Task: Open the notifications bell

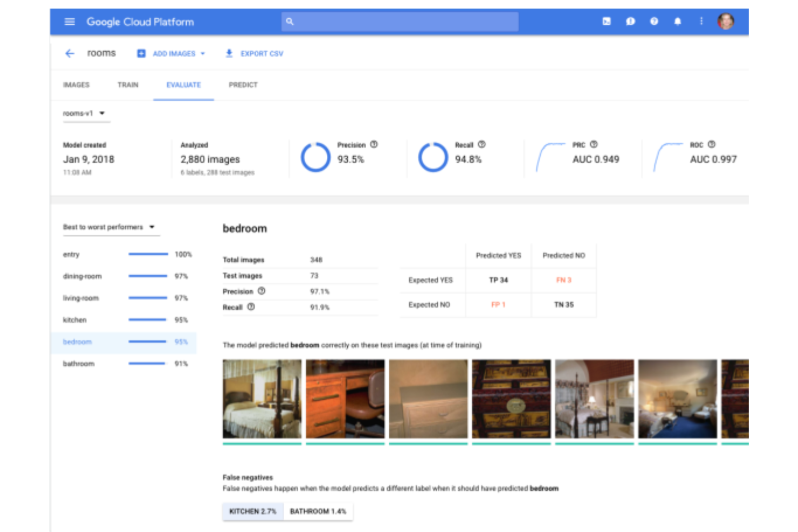Action: pyautogui.click(x=678, y=22)
